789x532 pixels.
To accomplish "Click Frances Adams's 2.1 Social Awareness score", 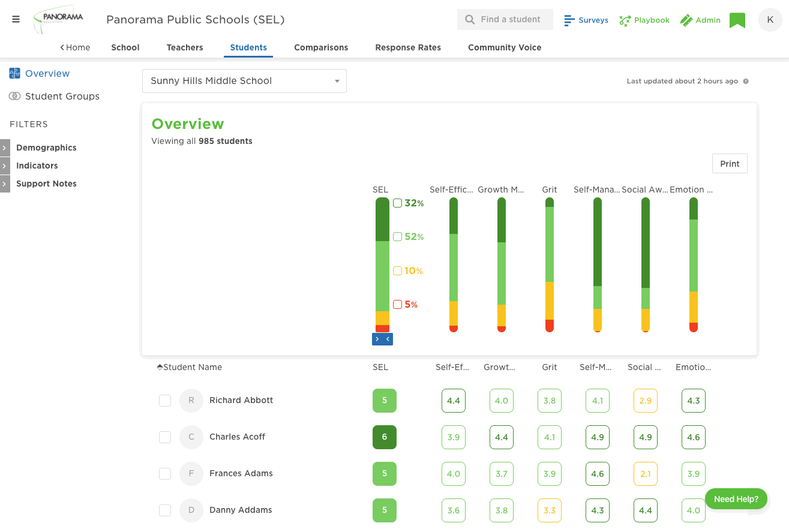I will (x=646, y=474).
